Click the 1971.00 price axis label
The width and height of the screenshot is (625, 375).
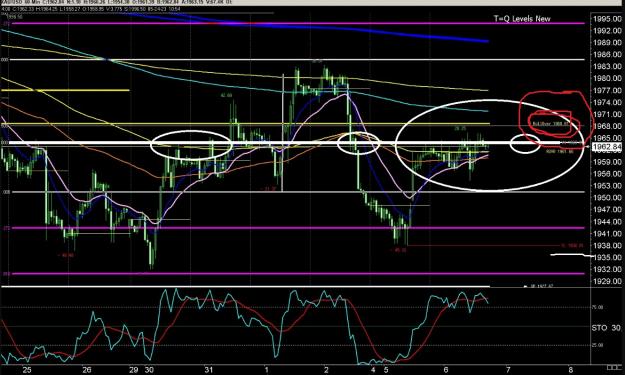click(607, 114)
